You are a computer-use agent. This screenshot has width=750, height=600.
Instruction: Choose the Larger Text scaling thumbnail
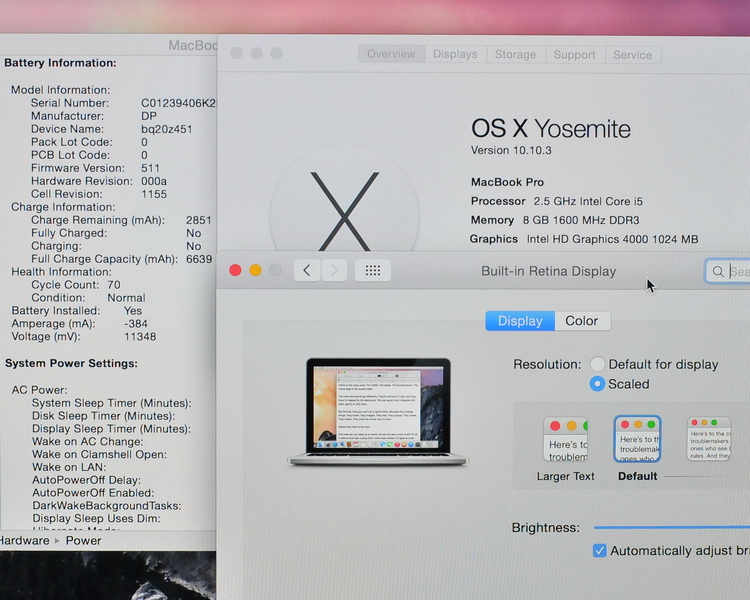pyautogui.click(x=565, y=439)
